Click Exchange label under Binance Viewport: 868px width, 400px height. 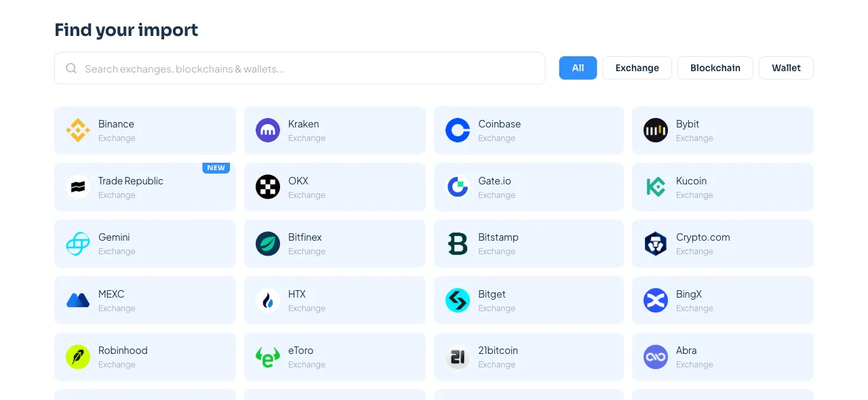pyautogui.click(x=117, y=138)
